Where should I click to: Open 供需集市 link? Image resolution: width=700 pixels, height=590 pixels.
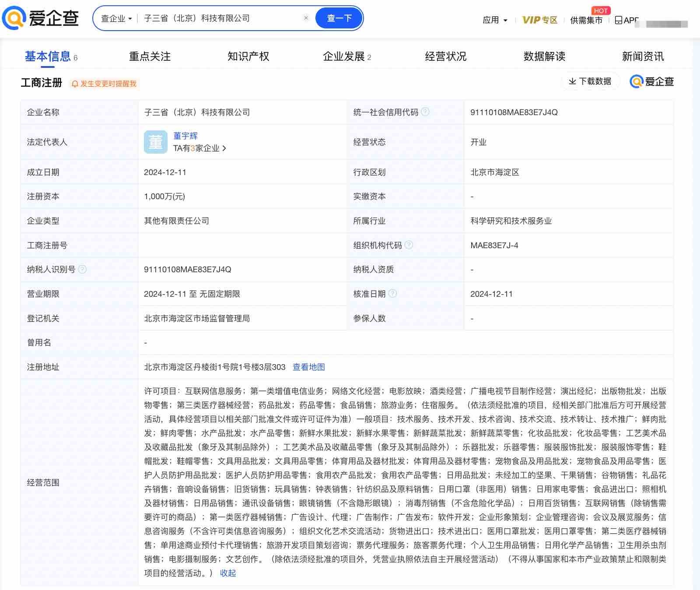(586, 20)
